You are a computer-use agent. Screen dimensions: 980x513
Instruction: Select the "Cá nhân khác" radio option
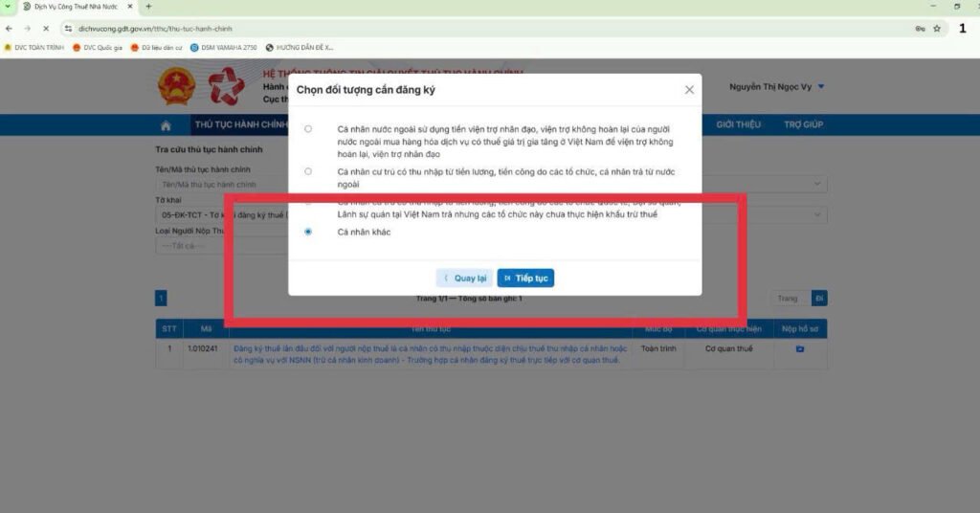pyautogui.click(x=308, y=232)
